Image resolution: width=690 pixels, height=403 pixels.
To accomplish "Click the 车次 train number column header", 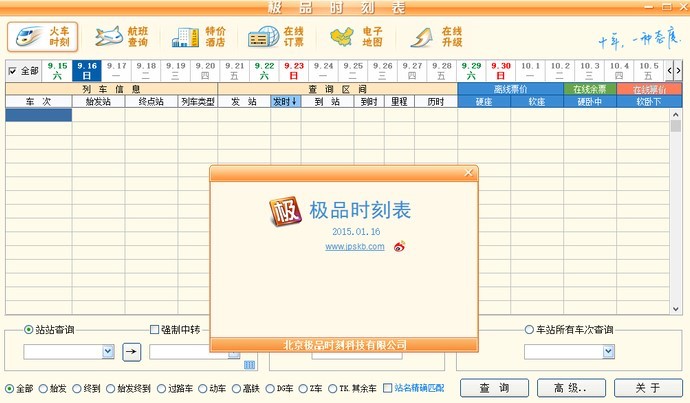I will pos(39,102).
